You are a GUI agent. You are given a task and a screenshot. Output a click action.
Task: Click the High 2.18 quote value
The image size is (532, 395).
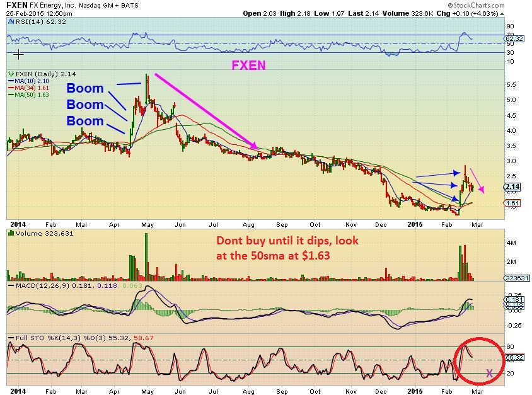295,14
